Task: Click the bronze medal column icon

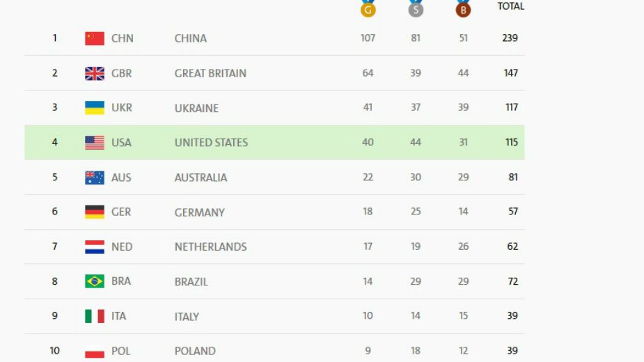Action: (463, 9)
